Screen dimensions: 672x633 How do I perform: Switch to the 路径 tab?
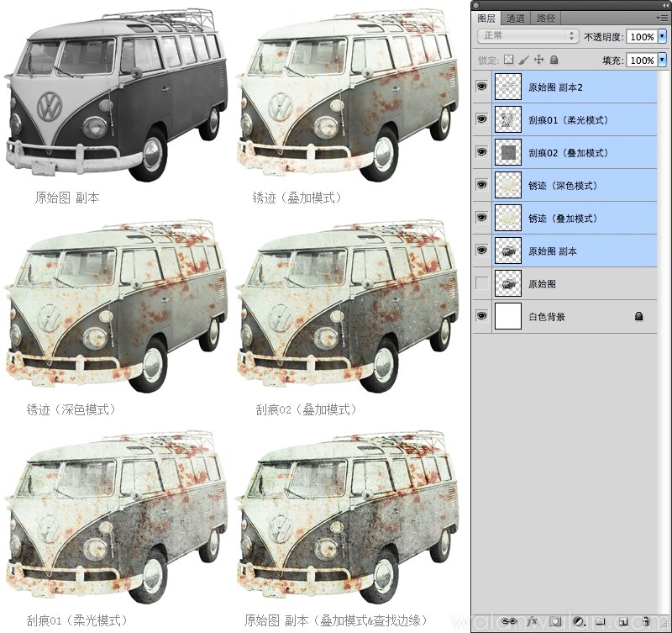pyautogui.click(x=546, y=18)
